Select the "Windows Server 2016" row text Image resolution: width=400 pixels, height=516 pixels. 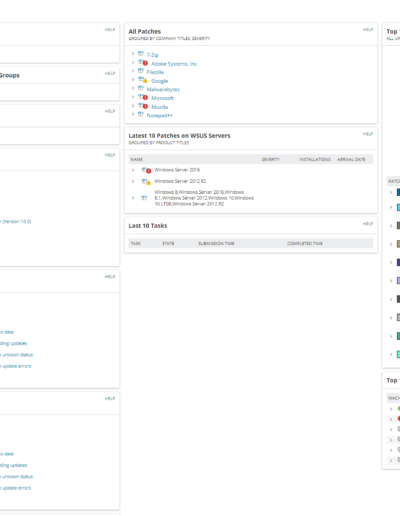click(x=177, y=170)
